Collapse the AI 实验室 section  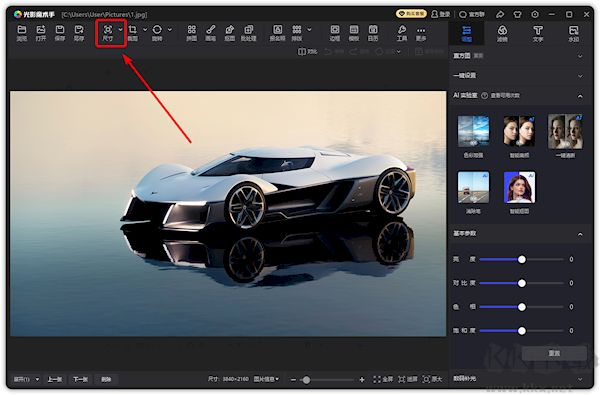pyautogui.click(x=580, y=96)
